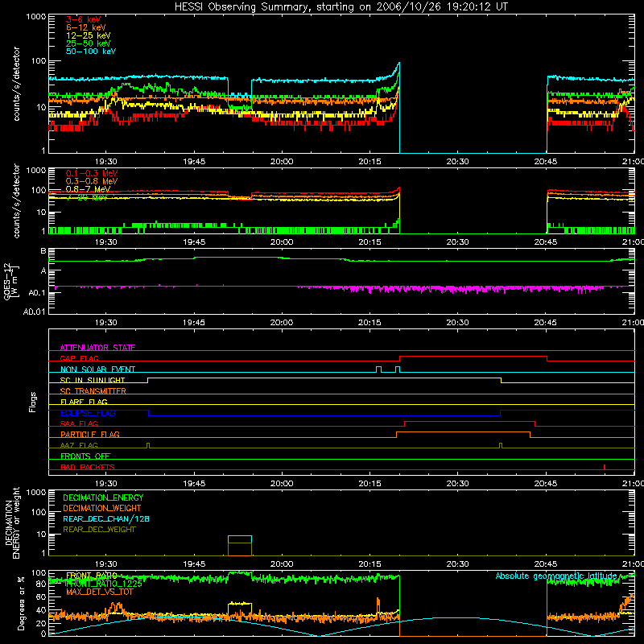Select the blue ECLIPSE_FLAG label

[88, 413]
